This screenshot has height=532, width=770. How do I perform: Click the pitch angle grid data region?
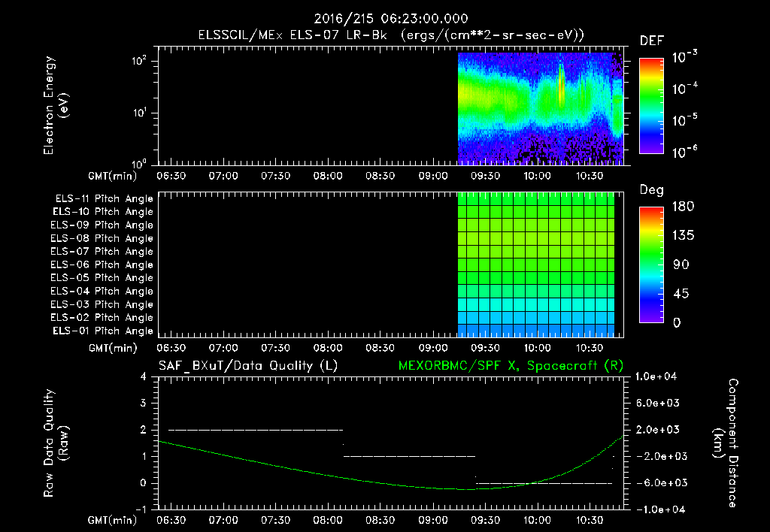[535, 265]
